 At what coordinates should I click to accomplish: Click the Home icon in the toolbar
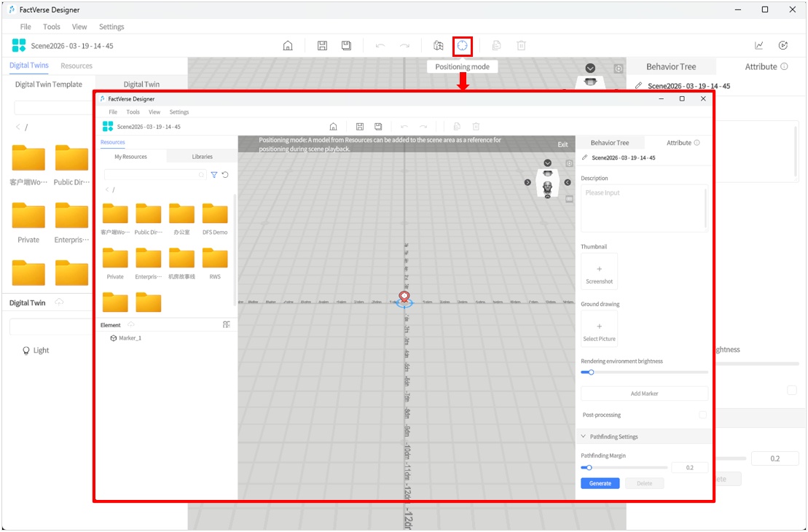(288, 45)
